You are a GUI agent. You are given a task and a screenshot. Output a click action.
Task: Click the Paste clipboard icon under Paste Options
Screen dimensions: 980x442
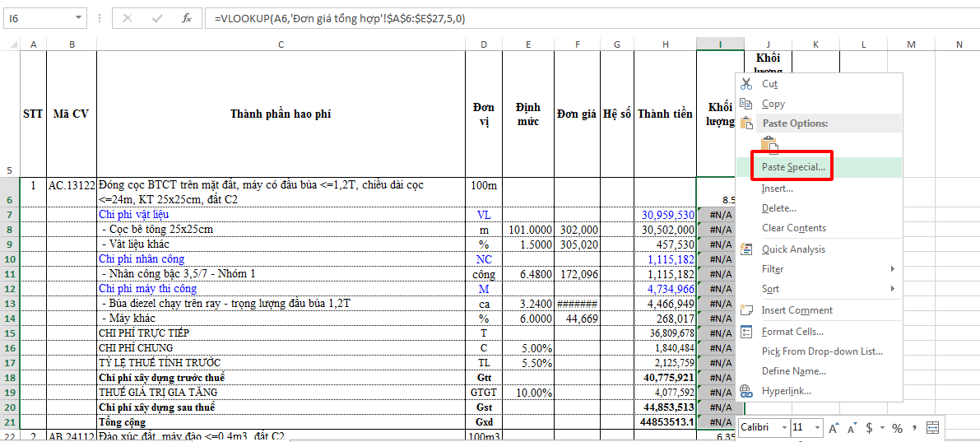(770, 145)
